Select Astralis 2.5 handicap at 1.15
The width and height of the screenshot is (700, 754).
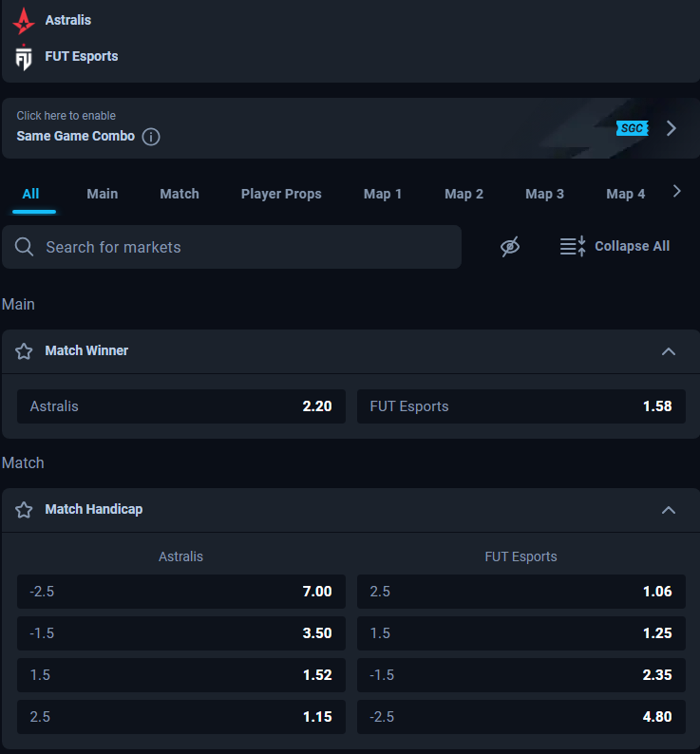181,717
